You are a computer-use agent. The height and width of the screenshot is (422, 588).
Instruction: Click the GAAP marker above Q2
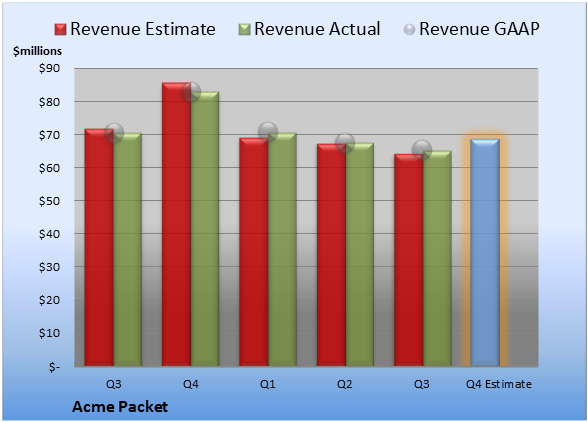345,143
